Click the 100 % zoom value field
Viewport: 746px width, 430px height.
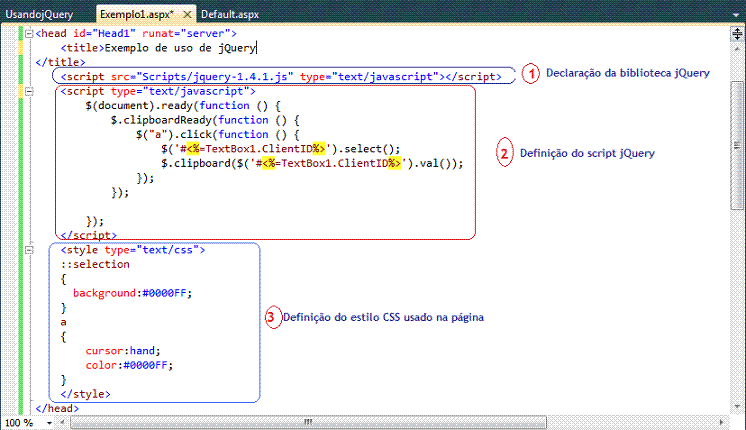click(19, 423)
